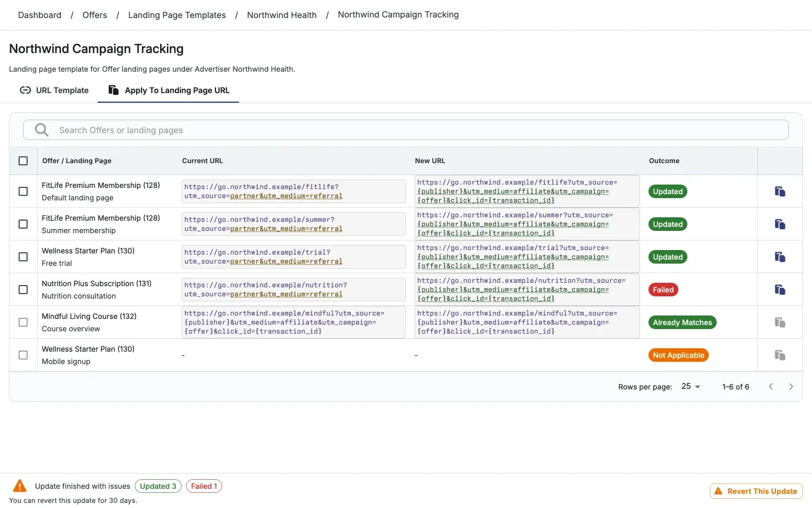Copy new URL for FitLife Default landing page
This screenshot has height=508, width=812.
tap(780, 191)
